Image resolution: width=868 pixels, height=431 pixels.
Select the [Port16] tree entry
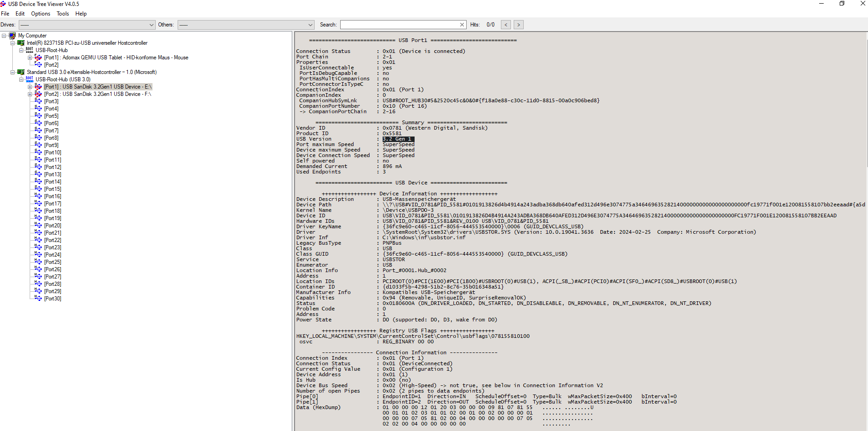pos(53,196)
